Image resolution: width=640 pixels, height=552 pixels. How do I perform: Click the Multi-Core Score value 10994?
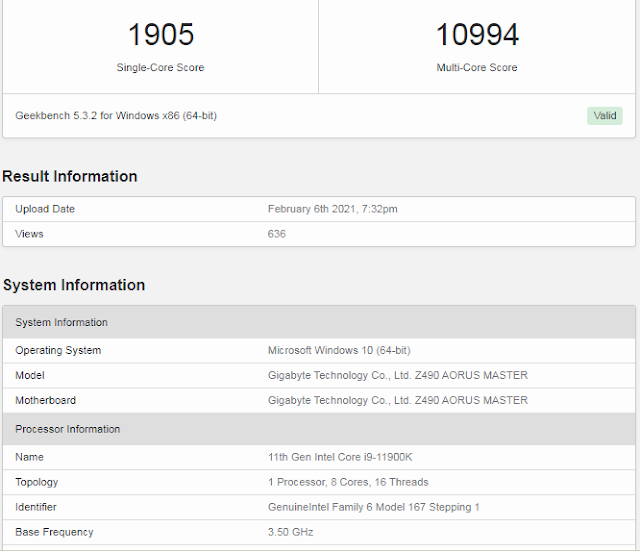tap(477, 34)
